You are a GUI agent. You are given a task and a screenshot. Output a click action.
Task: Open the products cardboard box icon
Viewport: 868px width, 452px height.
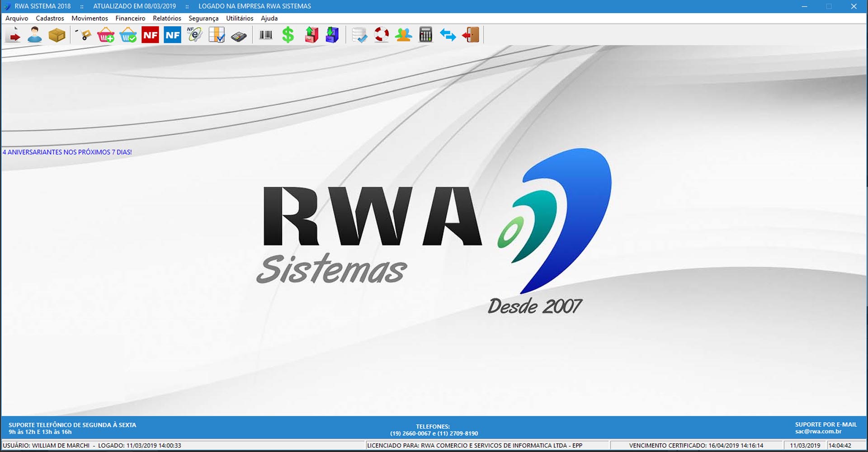pos(57,35)
